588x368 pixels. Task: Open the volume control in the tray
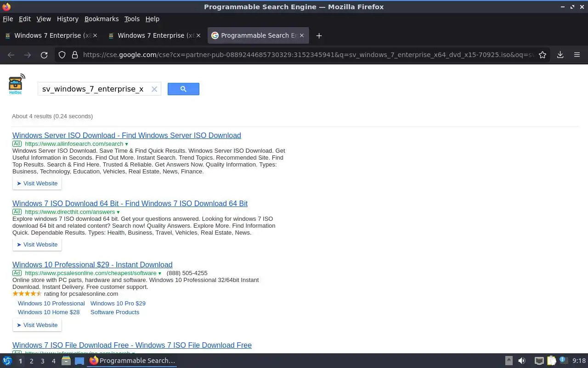[x=521, y=361]
